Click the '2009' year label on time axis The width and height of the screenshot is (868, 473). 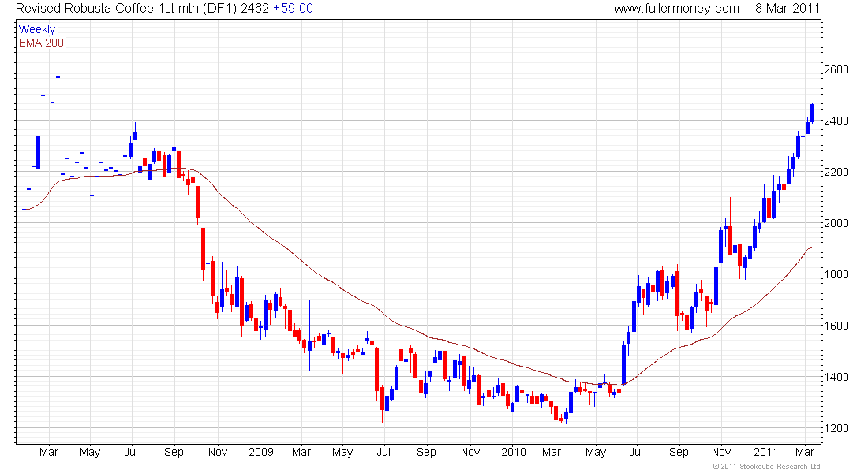(260, 452)
